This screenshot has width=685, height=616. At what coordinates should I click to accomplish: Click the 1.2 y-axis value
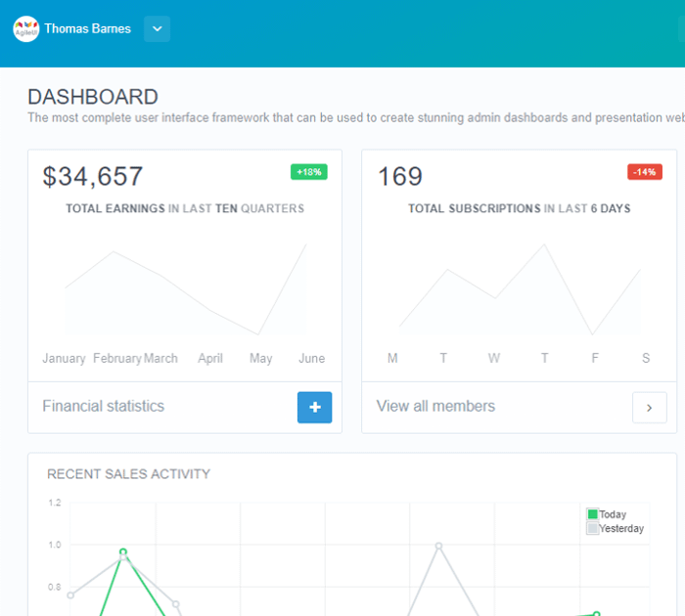[x=55, y=503]
